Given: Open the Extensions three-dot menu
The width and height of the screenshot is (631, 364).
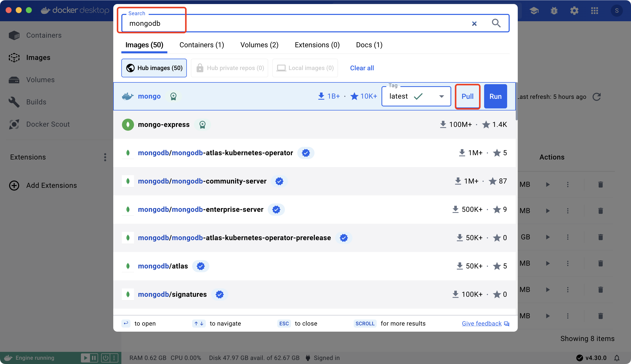Looking at the screenshot, I should point(105,157).
